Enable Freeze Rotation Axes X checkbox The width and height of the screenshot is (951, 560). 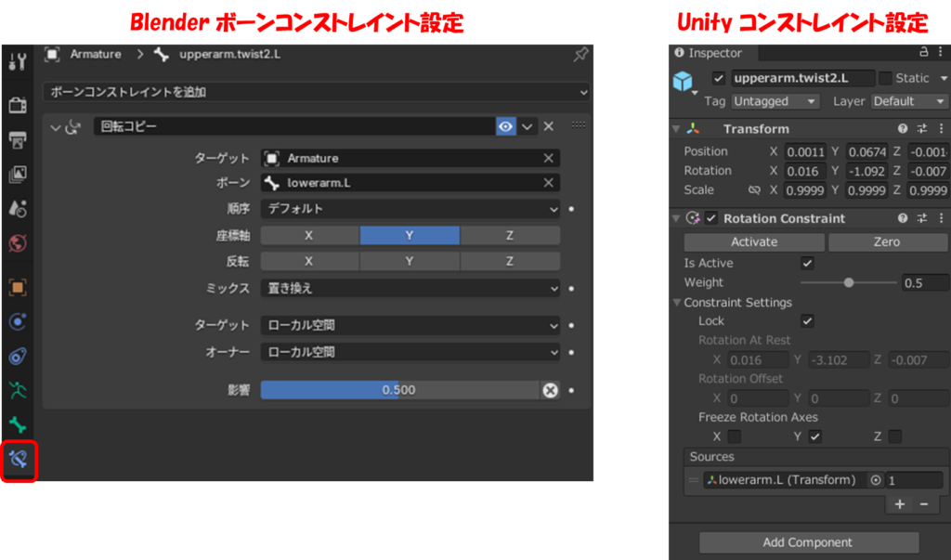tap(735, 436)
